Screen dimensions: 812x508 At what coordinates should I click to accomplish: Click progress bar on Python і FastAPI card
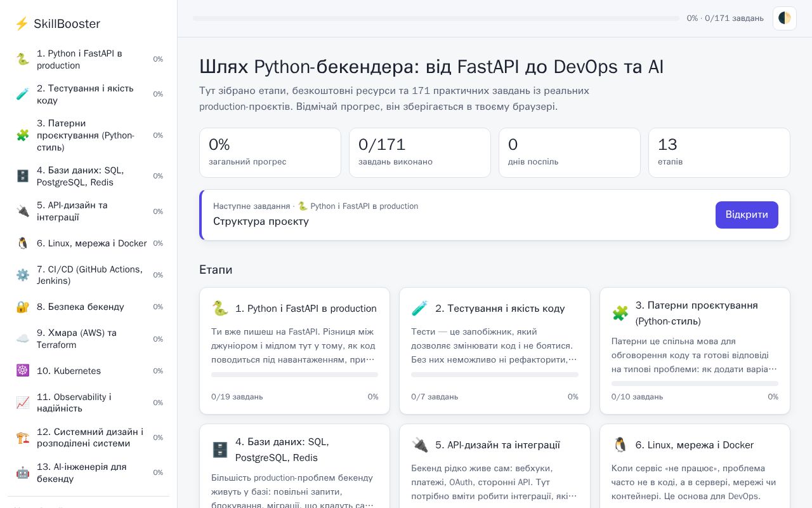(294, 375)
